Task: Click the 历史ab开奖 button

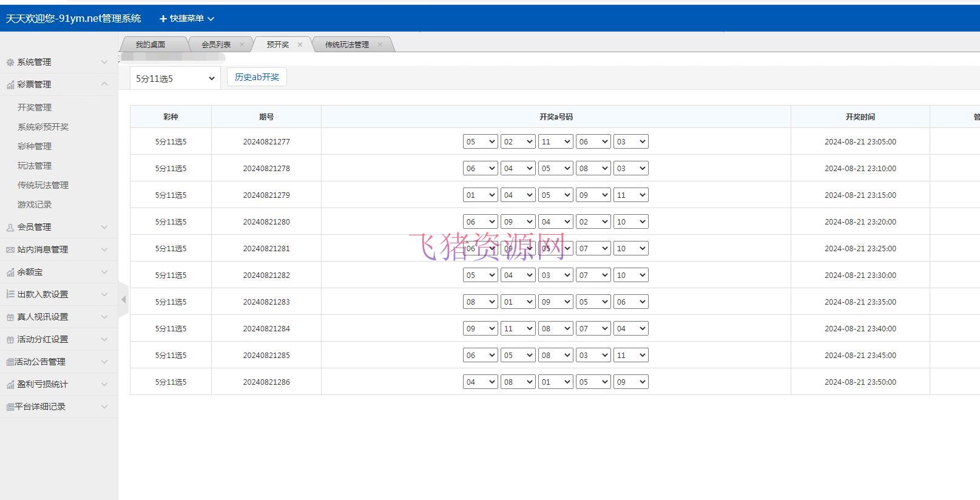Action: click(257, 77)
